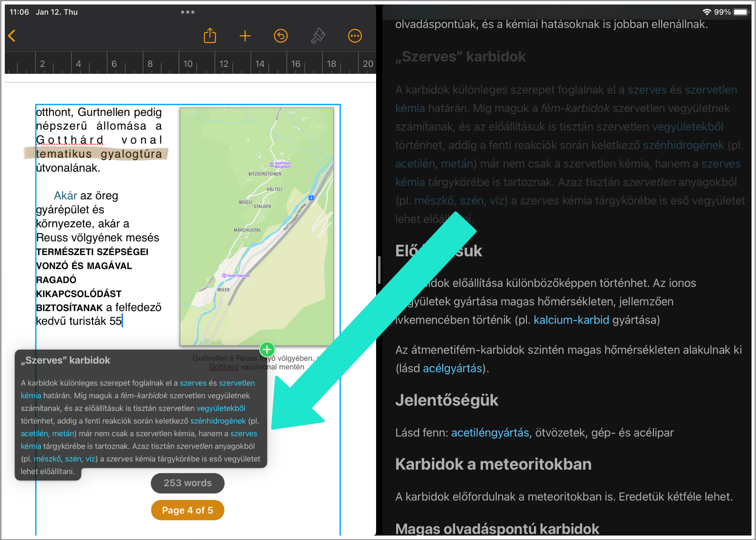Screen dimensions: 756x540
Task: Tap the multitasking three dots at top
Action: click(x=187, y=12)
